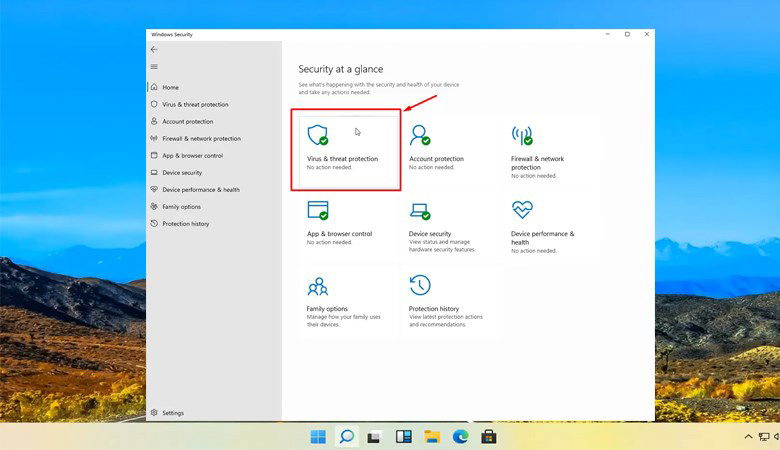Go to Device security sidebar text
Viewport: 780px width, 450px height.
pyautogui.click(x=182, y=173)
